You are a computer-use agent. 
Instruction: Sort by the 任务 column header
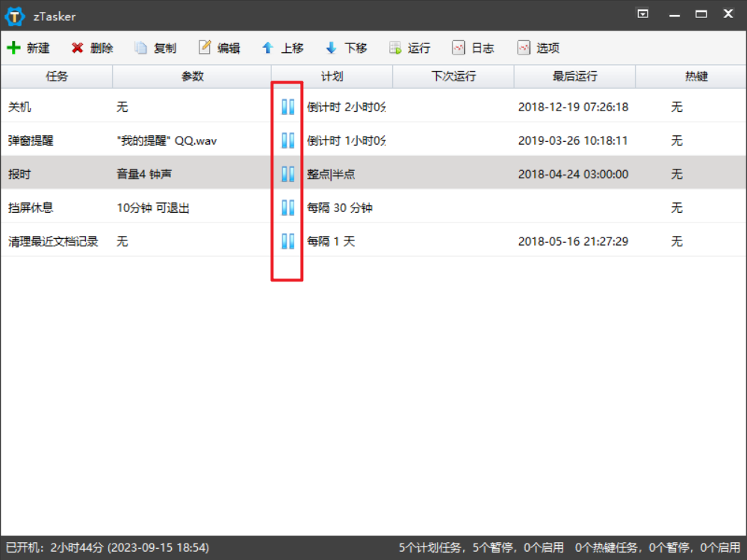[x=57, y=76]
